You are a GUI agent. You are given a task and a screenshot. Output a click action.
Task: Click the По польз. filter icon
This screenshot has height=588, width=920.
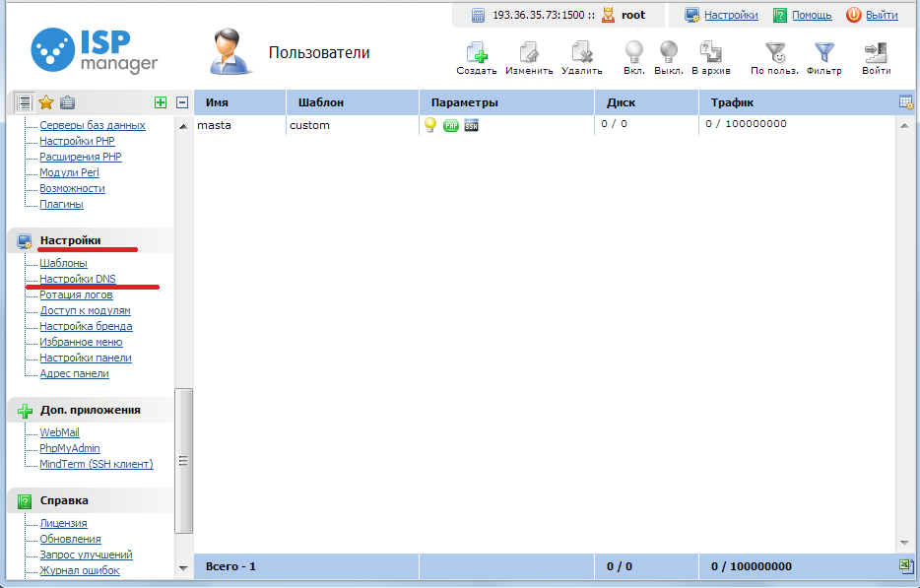click(775, 53)
